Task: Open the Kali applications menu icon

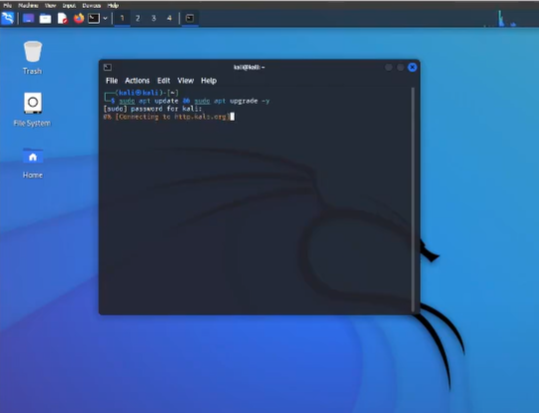Action: (x=8, y=18)
